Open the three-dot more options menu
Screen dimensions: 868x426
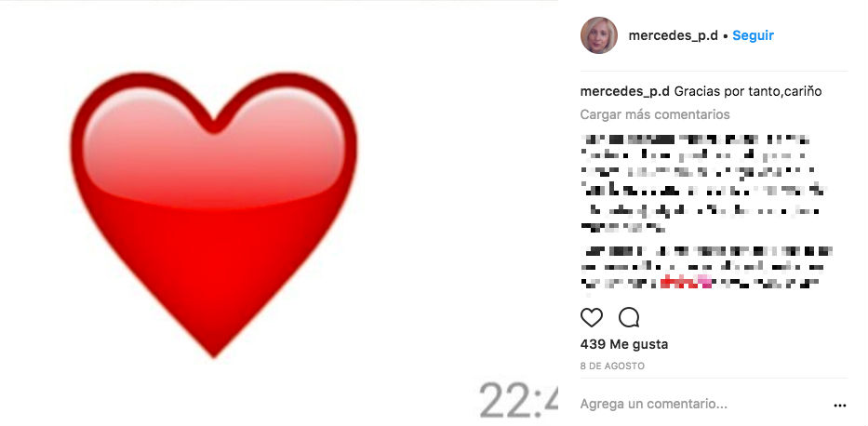840,406
